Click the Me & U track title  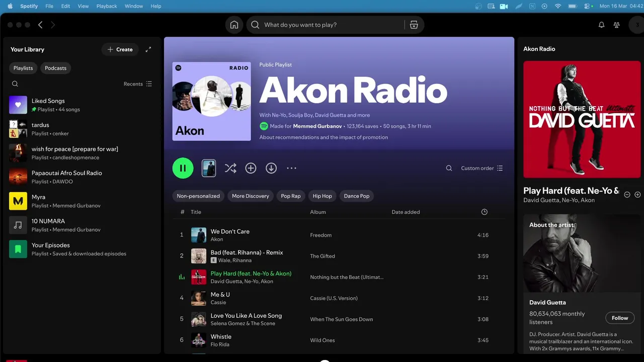tap(220, 295)
